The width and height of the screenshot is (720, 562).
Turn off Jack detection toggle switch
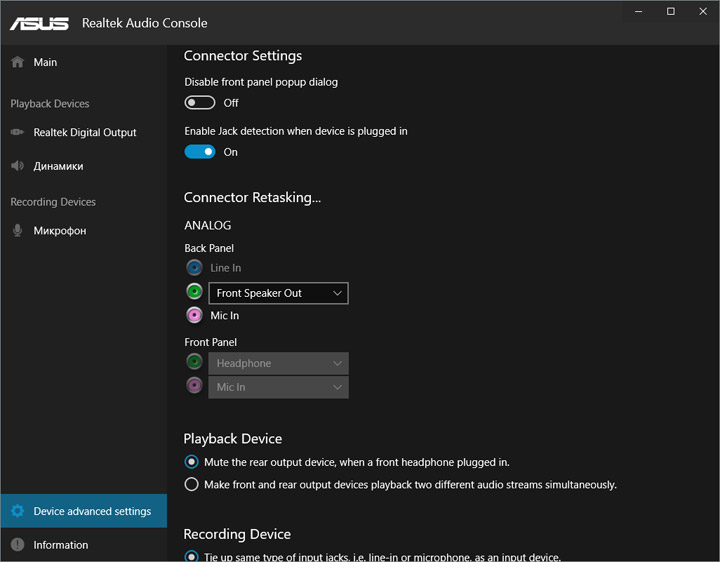(200, 152)
